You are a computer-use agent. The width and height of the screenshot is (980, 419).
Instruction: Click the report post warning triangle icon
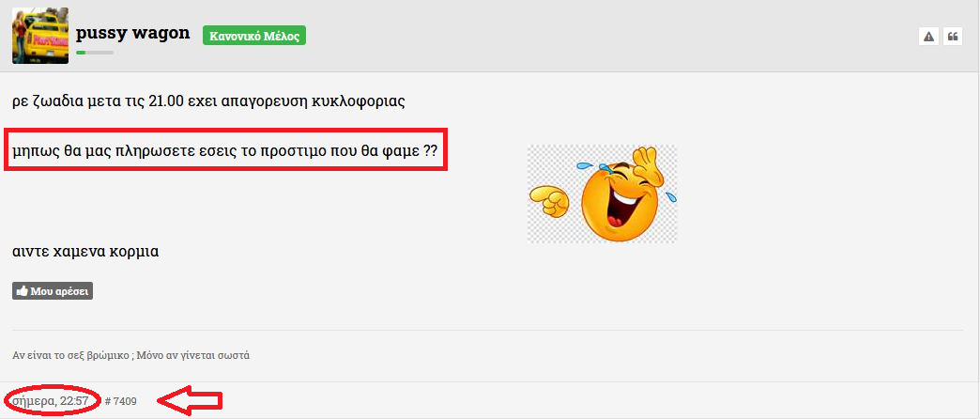[928, 37]
